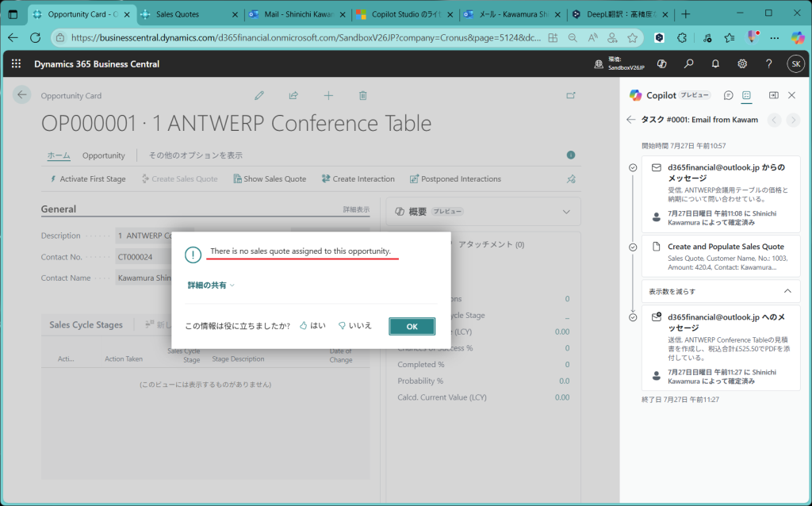812x506 pixels.
Task: Open the Create and Populate Sales Quote step
Action: (x=721, y=256)
